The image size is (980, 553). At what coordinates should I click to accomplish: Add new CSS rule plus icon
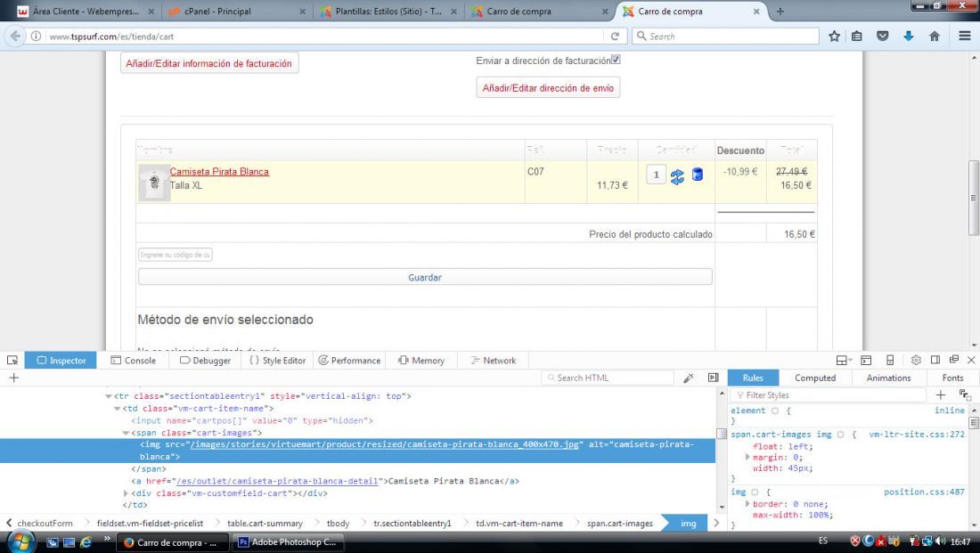[941, 394]
